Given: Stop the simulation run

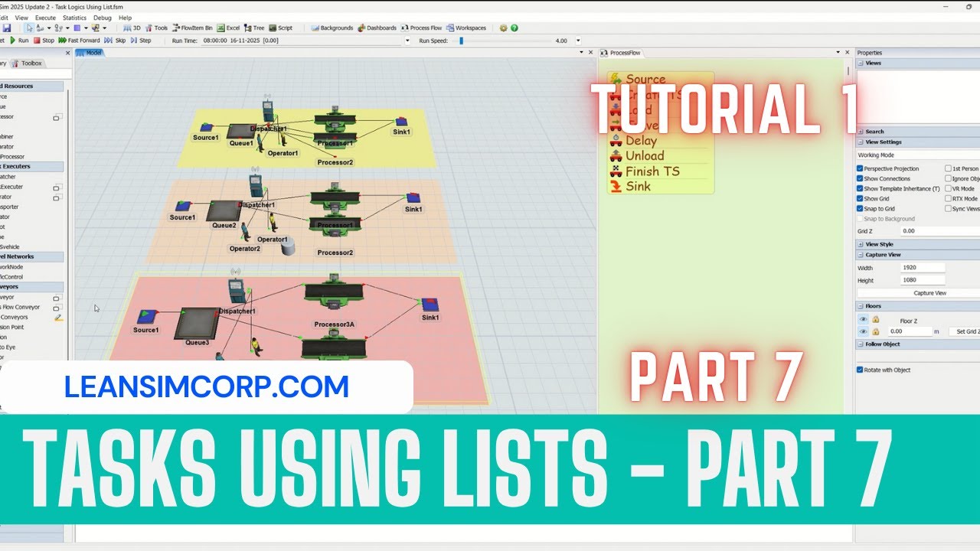Looking at the screenshot, I should pyautogui.click(x=44, y=40).
